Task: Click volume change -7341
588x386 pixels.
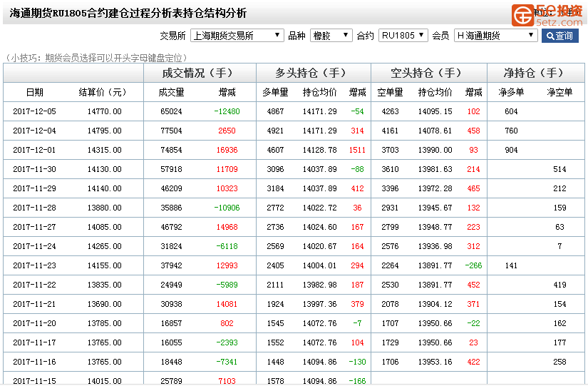Action: click(227, 362)
